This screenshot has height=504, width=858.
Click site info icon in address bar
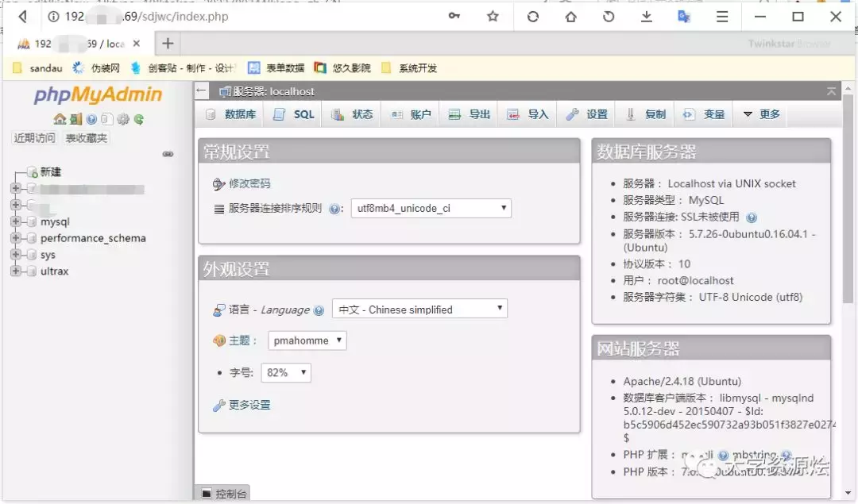point(53,17)
